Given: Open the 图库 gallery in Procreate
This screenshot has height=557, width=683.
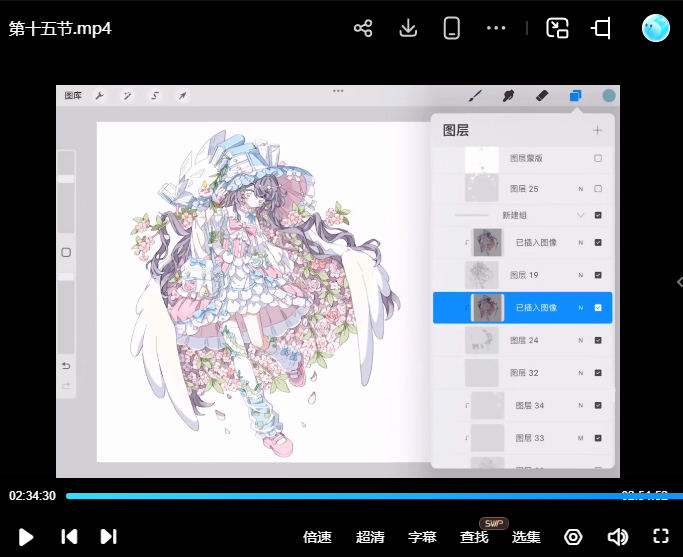Looking at the screenshot, I should [73, 95].
